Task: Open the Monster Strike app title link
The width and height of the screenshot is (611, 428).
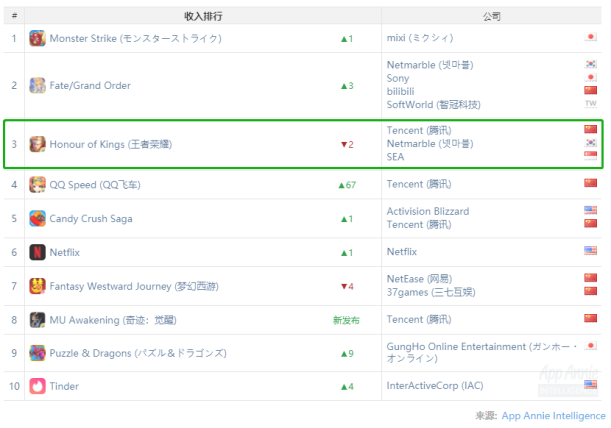Action: 136,38
